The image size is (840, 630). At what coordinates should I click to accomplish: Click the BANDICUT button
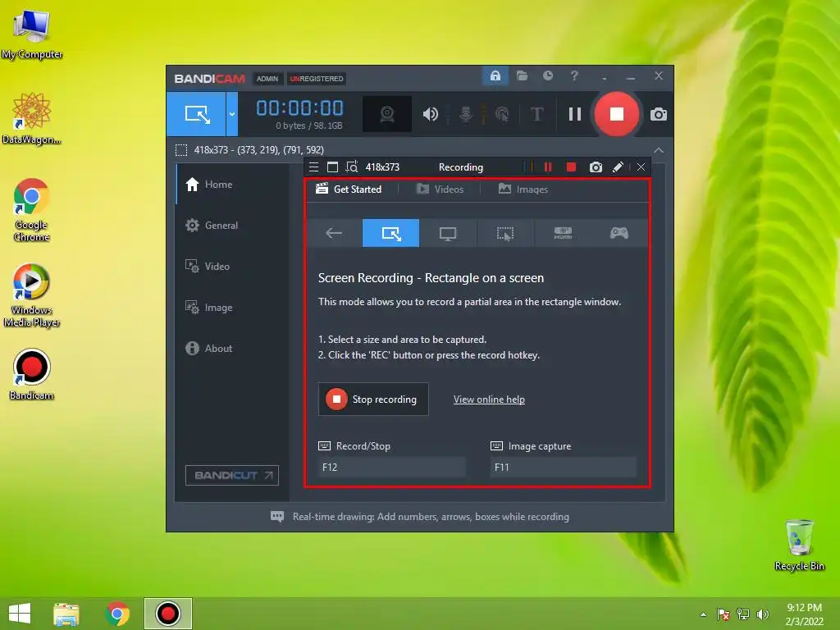pyautogui.click(x=232, y=475)
